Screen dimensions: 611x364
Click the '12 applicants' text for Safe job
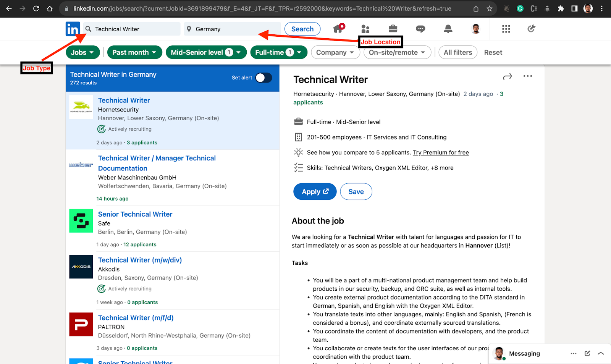[x=140, y=244]
